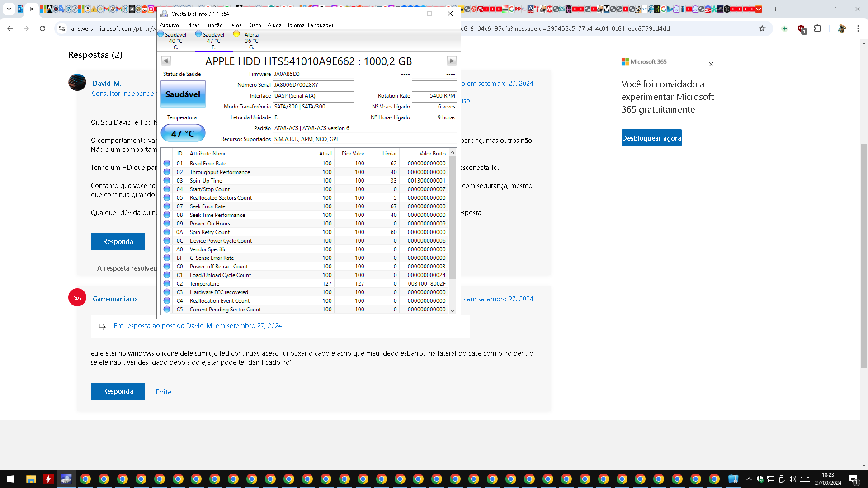The image size is (868, 488).
Task: Select drive G: Alerta status indicator
Action: coord(248,40)
